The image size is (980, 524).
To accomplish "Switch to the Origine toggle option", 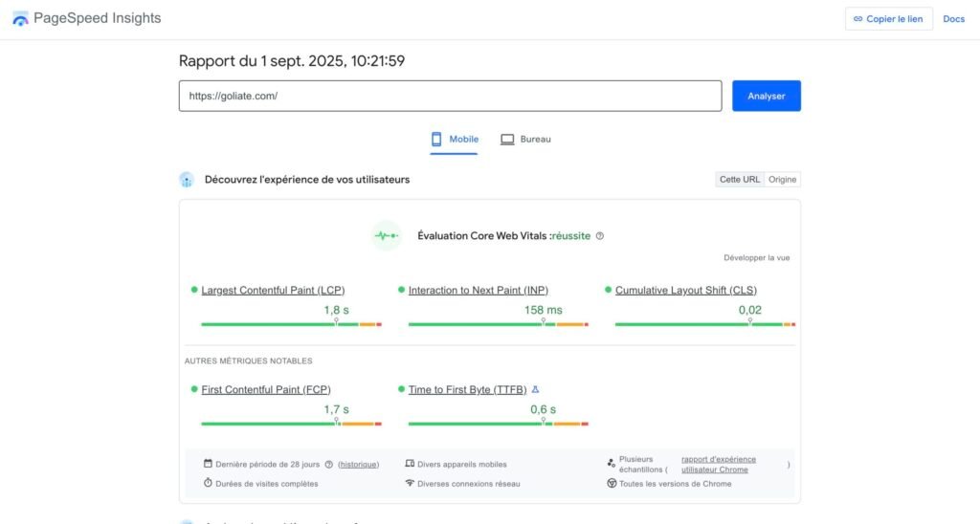I will tap(782, 180).
